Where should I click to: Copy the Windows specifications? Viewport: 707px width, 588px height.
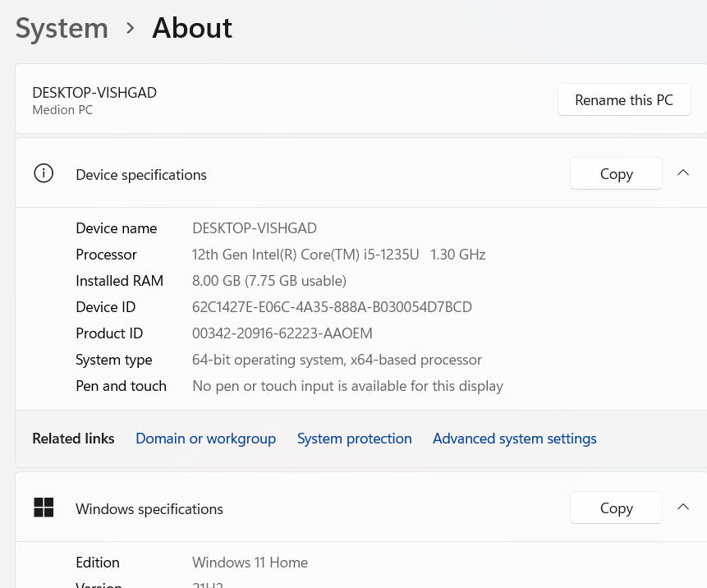click(616, 508)
